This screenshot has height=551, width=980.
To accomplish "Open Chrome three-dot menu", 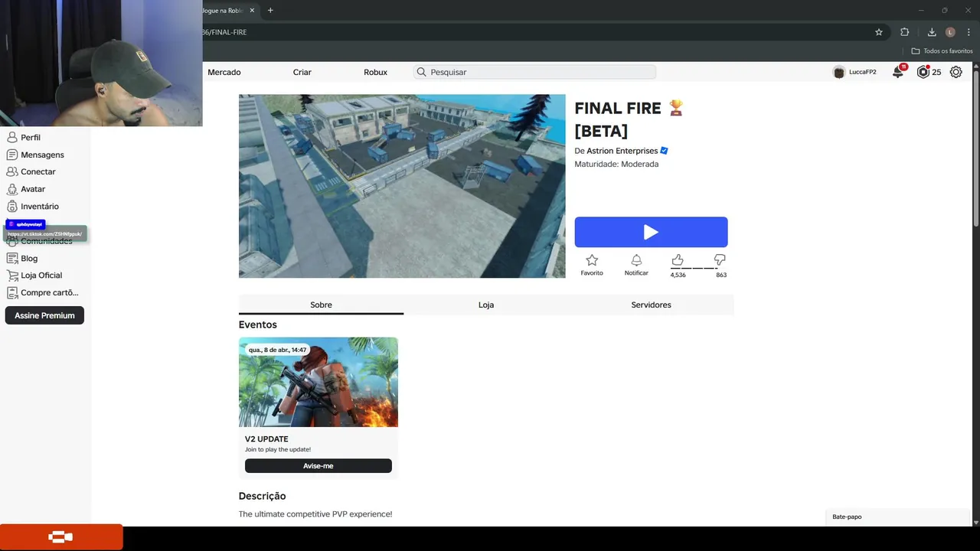I will [969, 32].
